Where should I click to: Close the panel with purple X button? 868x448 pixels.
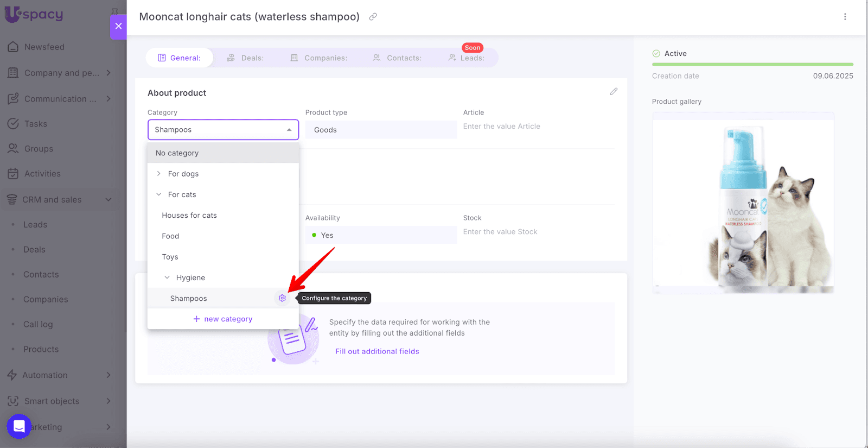tap(118, 26)
